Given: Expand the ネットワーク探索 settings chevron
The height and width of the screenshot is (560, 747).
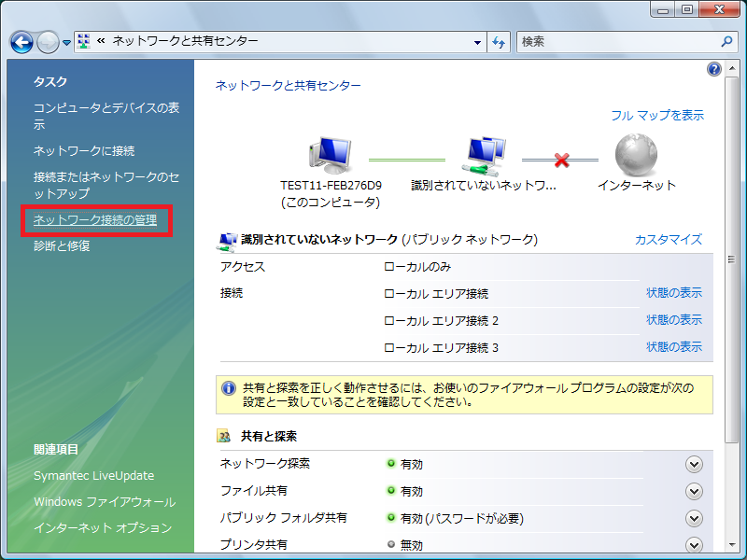Looking at the screenshot, I should pyautogui.click(x=693, y=465).
